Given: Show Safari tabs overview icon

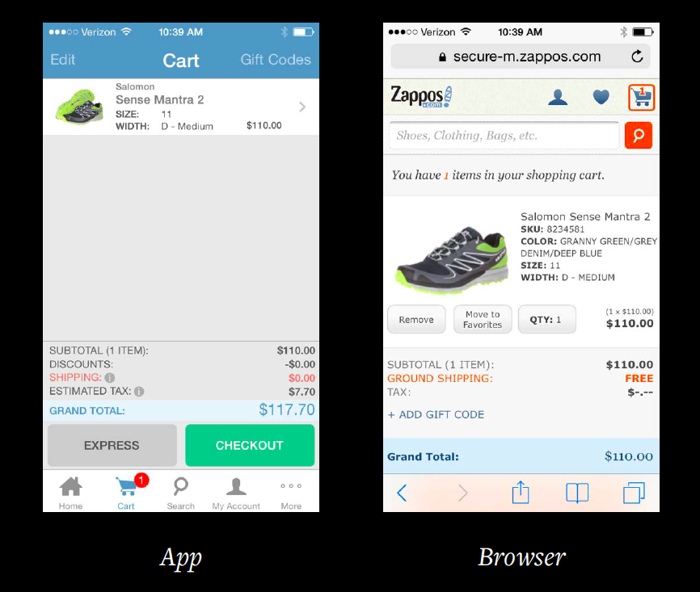Looking at the screenshot, I should pos(634,493).
